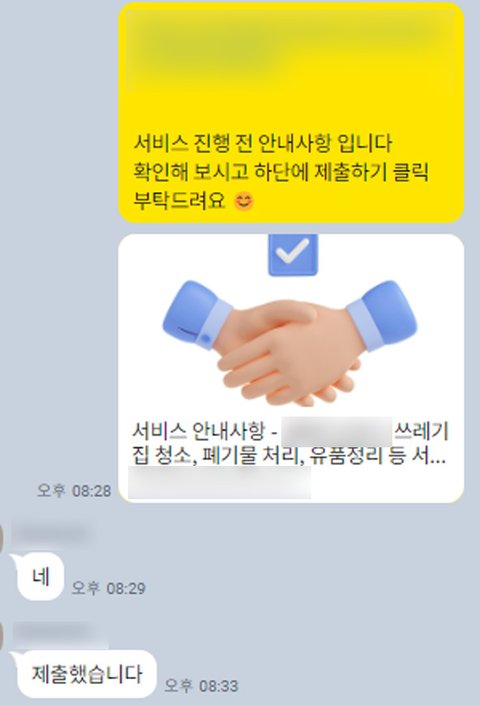Open the 서비스 안내사항 link preview title
Image resolution: width=480 pixels, height=705 pixels.
pyautogui.click(x=291, y=431)
